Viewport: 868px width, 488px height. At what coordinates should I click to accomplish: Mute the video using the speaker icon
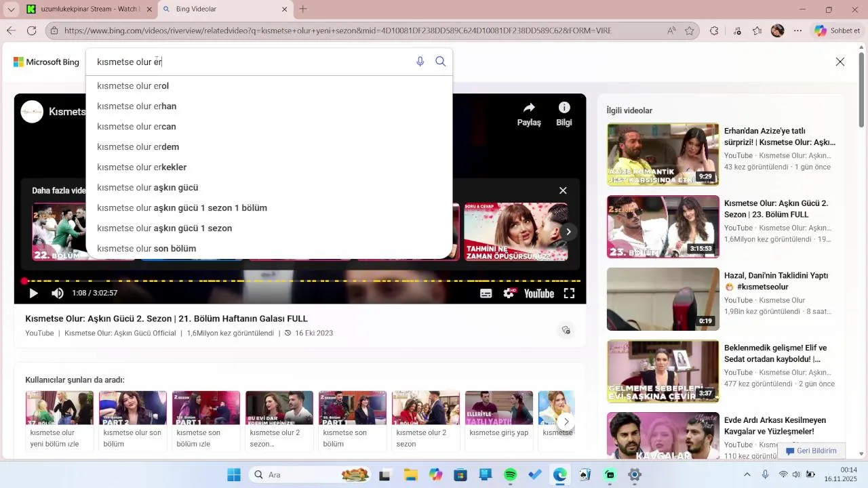coord(58,293)
